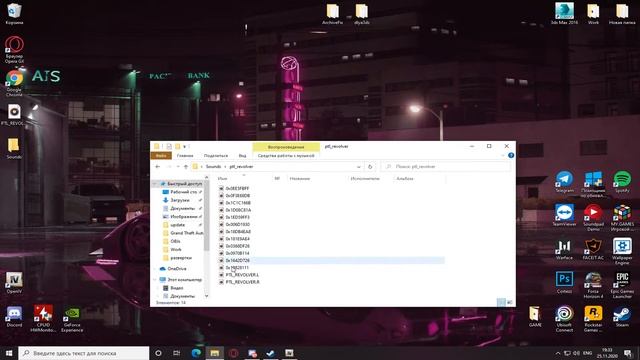This screenshot has width=640, height=360.
Task: Open Telegram desktop shortcut
Action: (564, 182)
